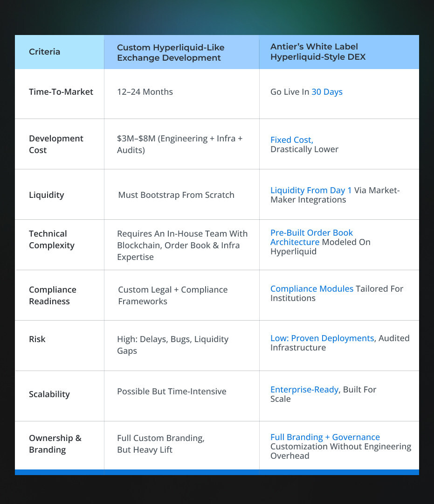Click the "High: Delays, Bugs, Liquidity Gaps" cell
Image resolution: width=434 pixels, height=504 pixels.
pyautogui.click(x=172, y=345)
